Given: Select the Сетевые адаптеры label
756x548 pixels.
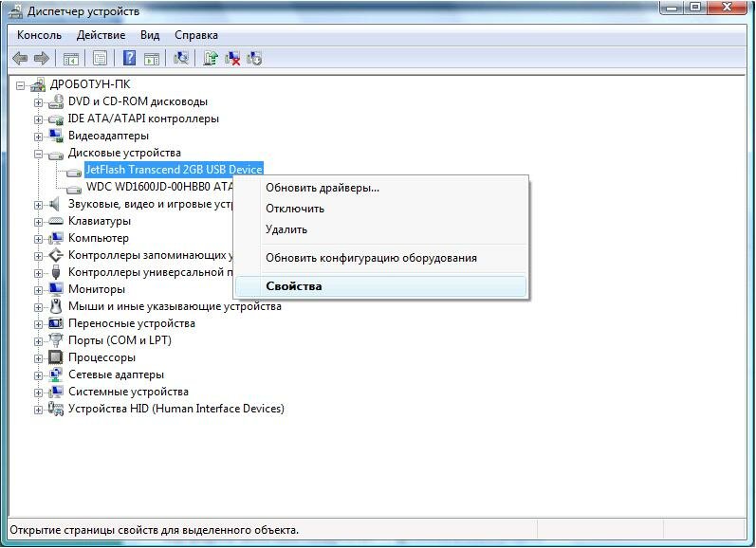Looking at the screenshot, I should 116,374.
